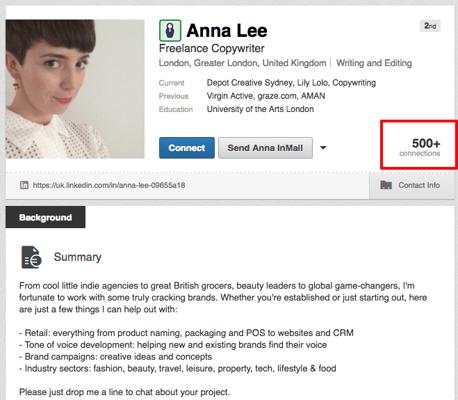Click the Writing and Editing industry link
Image resolution: width=458 pixels, height=400 pixels.
point(374,63)
